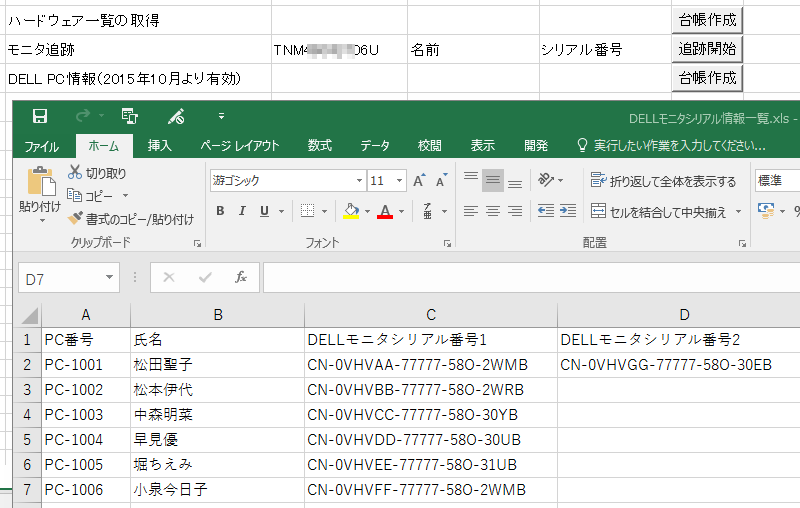Image resolution: width=800 pixels, height=508 pixels.
Task: Click the Decrease Font Size icon
Action: [x=441, y=181]
